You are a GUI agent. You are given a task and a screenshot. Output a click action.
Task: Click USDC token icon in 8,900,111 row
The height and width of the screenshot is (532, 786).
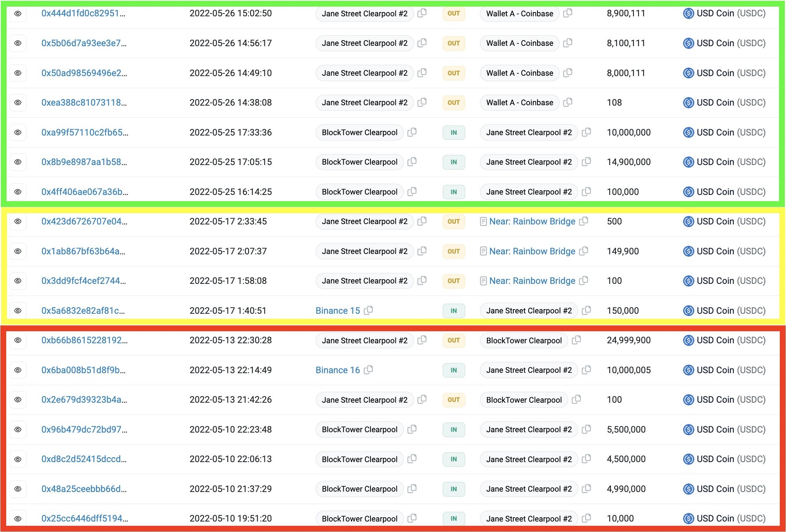(689, 14)
